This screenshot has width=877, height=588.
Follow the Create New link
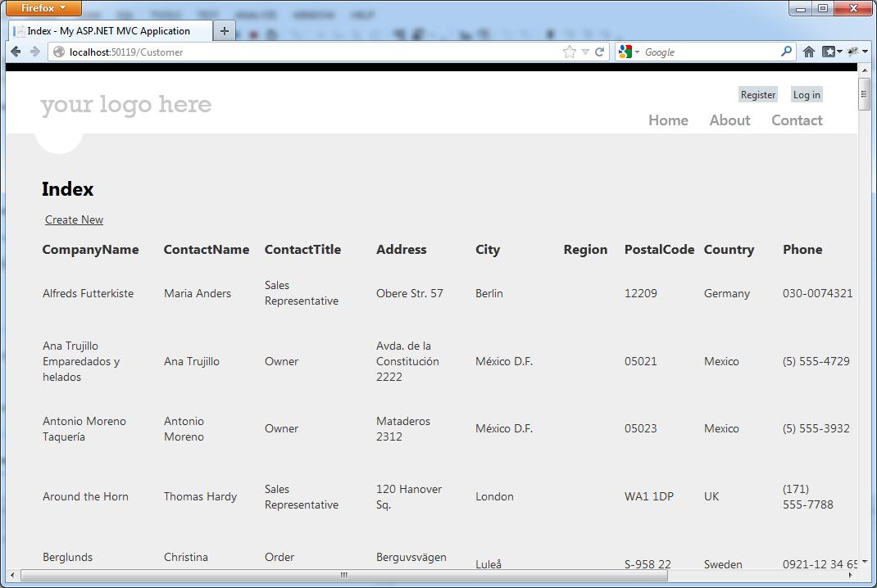click(x=74, y=219)
